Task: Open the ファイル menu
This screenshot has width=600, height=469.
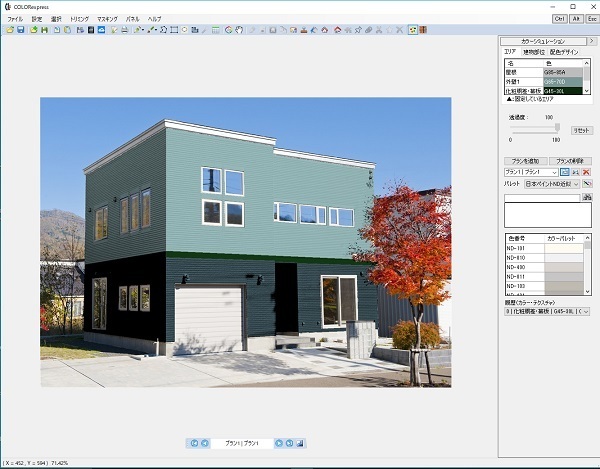Action: point(15,19)
